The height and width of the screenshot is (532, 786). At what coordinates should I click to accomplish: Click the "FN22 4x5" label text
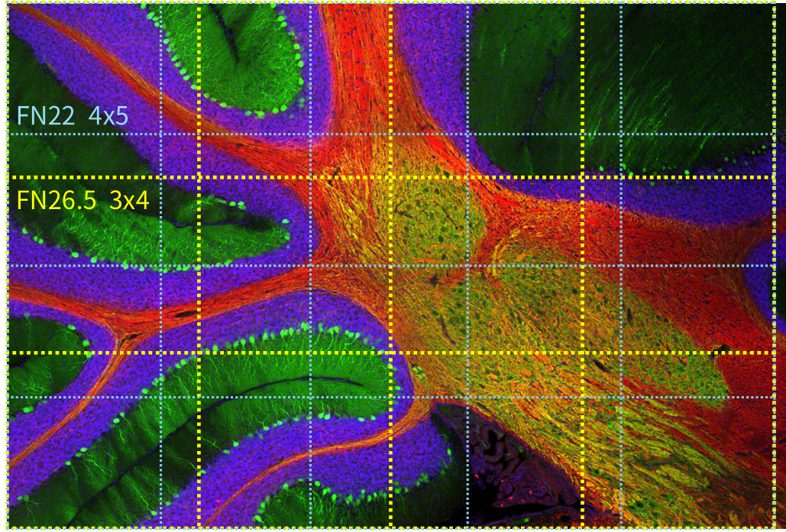pyautogui.click(x=74, y=116)
